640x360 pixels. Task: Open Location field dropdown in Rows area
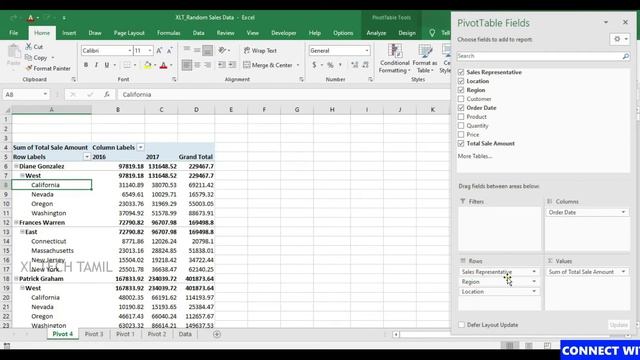[x=534, y=291]
